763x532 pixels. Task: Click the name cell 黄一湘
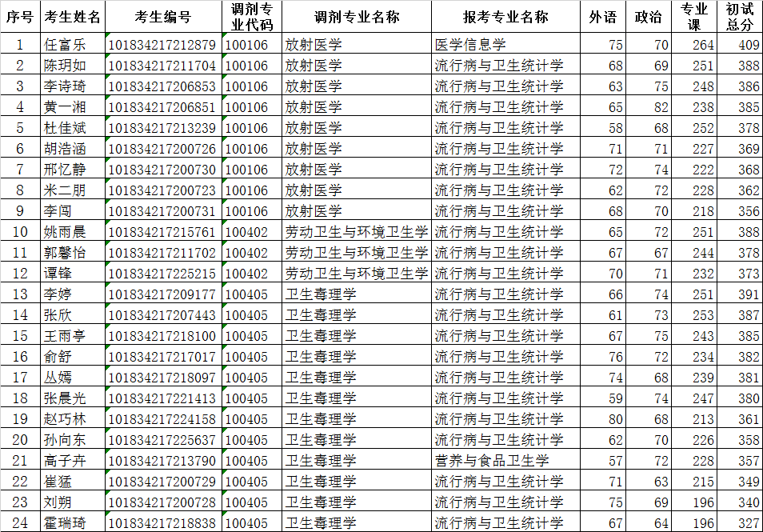(65, 107)
